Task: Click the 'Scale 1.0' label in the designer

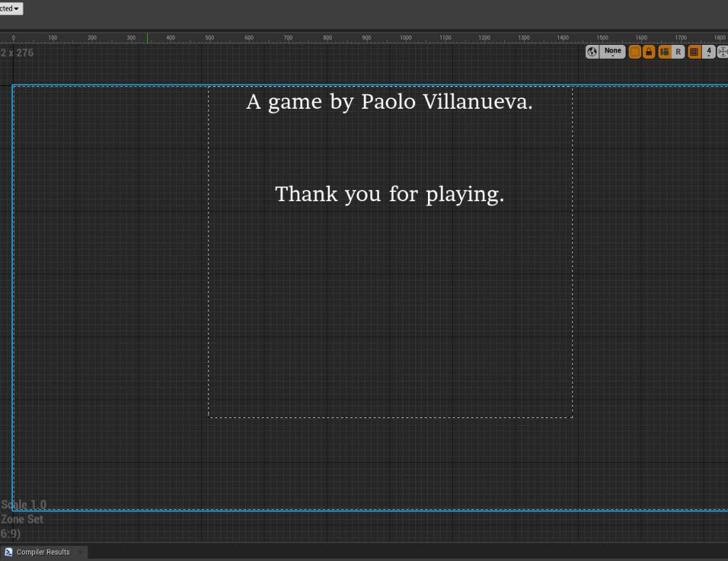Action: coord(23,505)
